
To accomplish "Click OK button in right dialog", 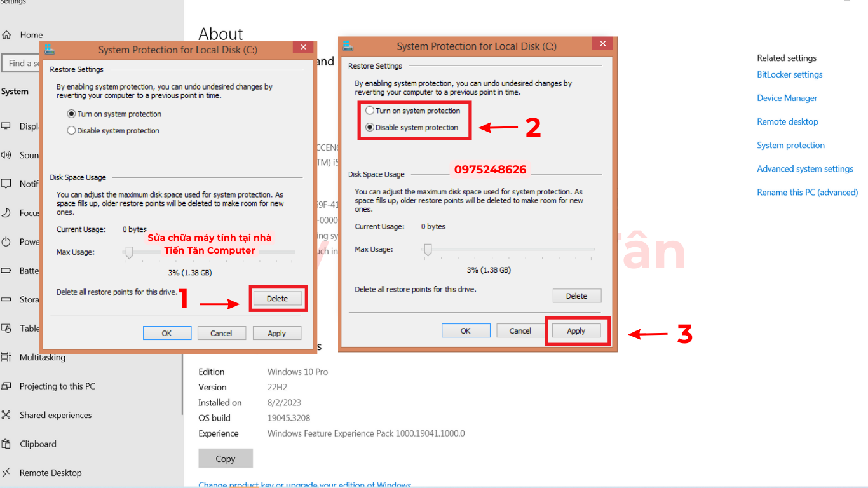I will 466,330.
